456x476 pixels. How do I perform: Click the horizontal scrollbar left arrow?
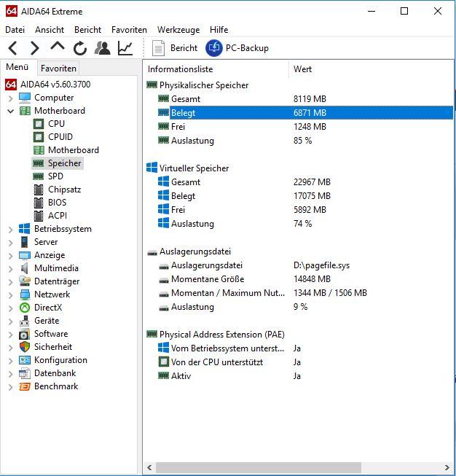click(x=149, y=467)
